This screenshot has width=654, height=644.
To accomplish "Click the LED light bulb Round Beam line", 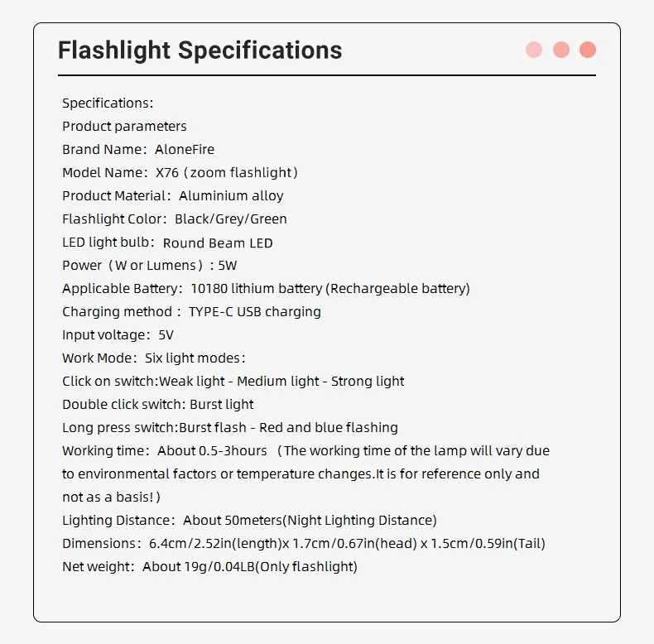I will [167, 243].
